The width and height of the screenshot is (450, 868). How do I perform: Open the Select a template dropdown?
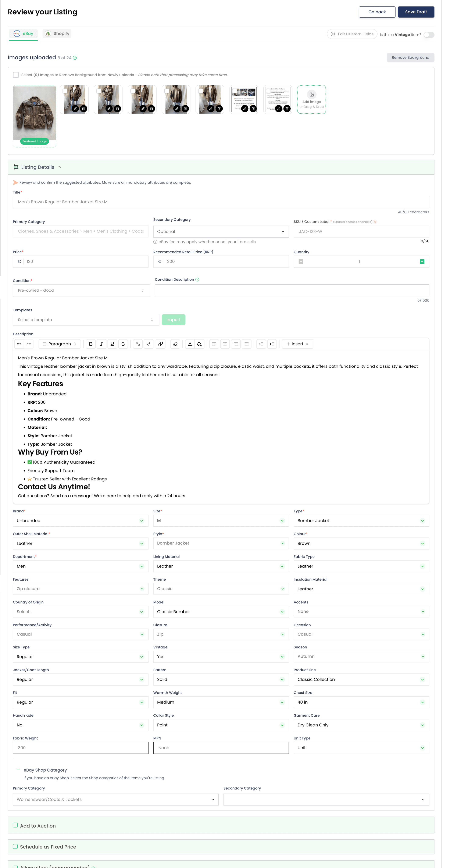point(86,320)
